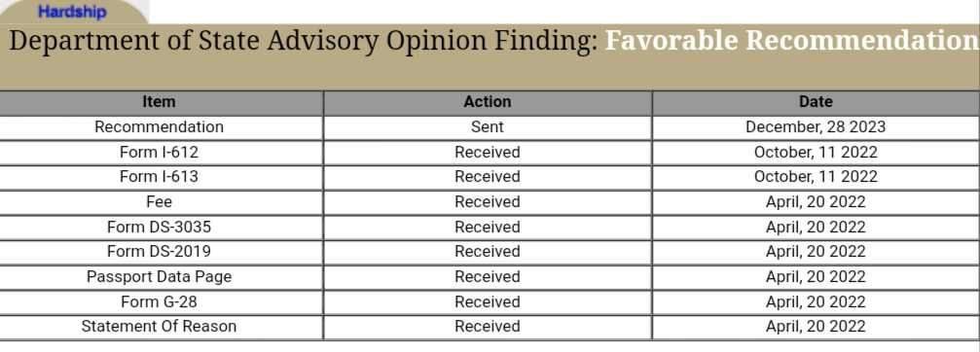The image size is (980, 352).
Task: Select the Statement Of Reason item
Action: 159,327
